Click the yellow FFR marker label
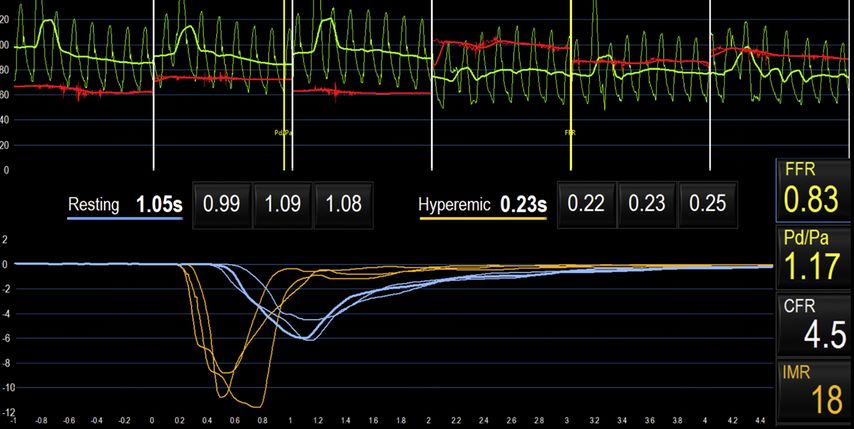854x429 pixels. point(570,132)
